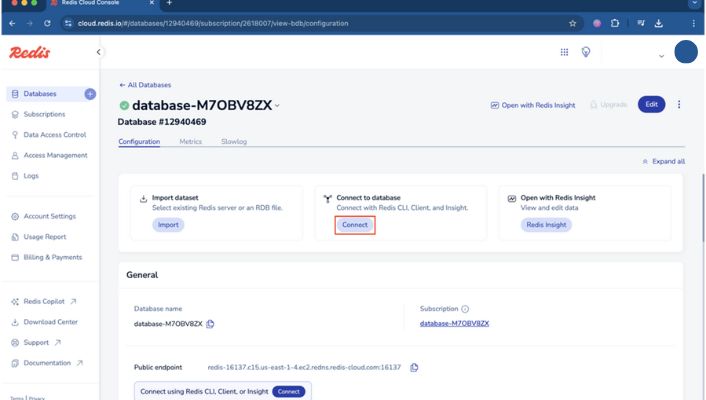Screen dimensions: 706x400
Task: Open the account dropdown arrow near avatar
Action: [661, 56]
